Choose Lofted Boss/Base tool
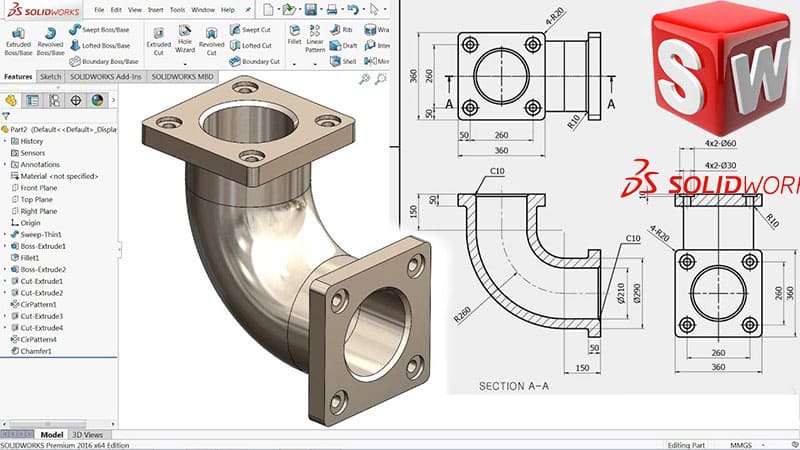 [x=99, y=45]
